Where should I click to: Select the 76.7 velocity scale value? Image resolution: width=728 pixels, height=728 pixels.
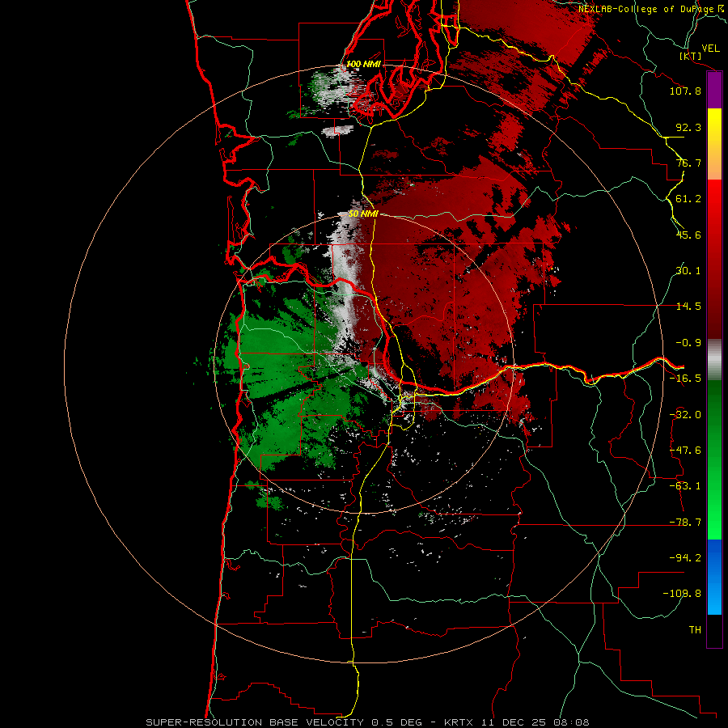pos(688,163)
